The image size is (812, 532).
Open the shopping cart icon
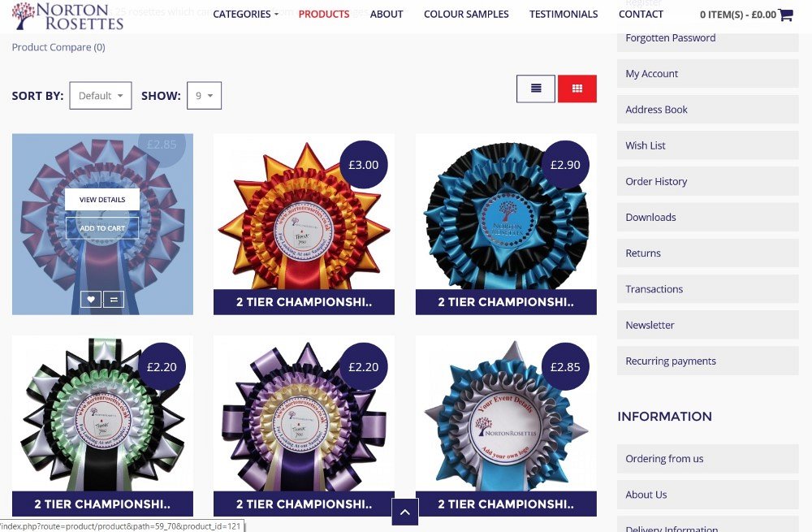coord(785,15)
